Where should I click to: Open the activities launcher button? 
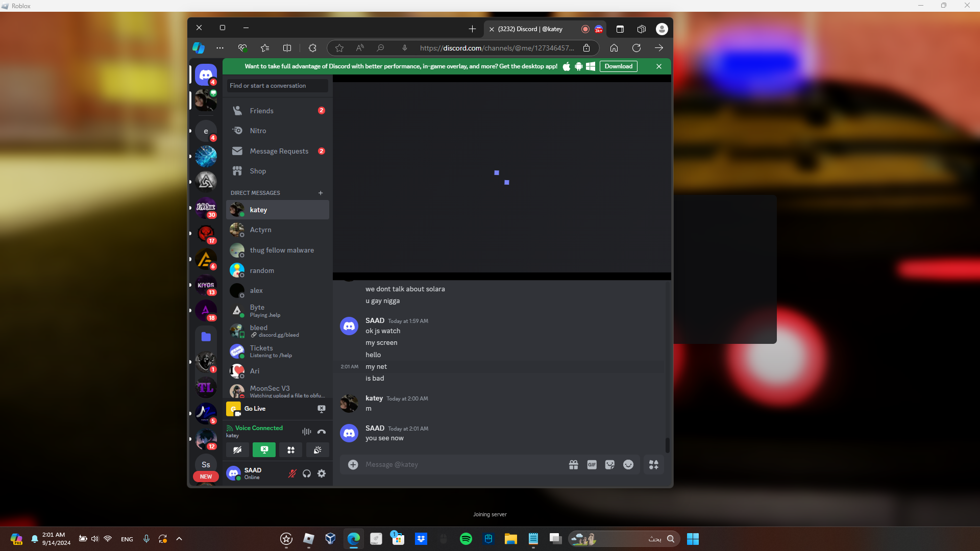tap(291, 450)
